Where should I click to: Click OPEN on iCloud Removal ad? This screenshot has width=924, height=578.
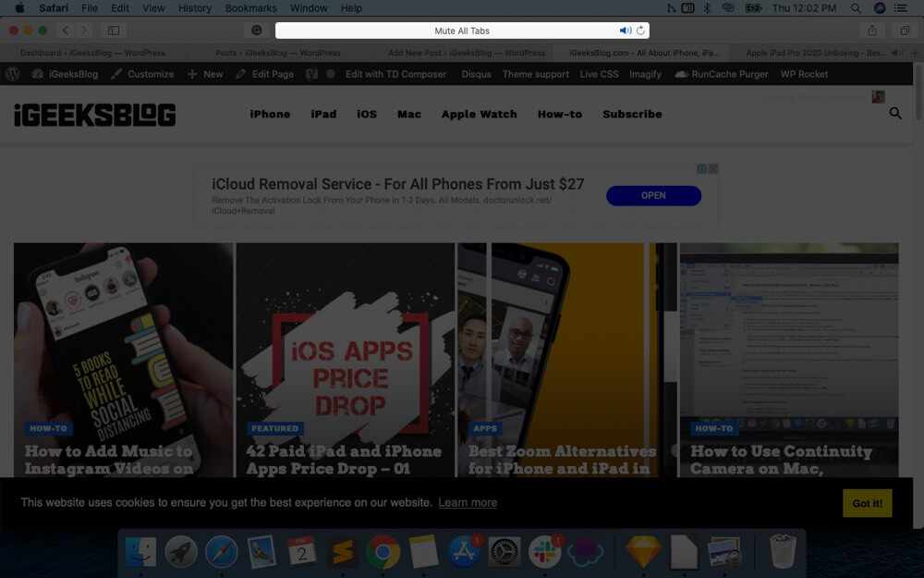[x=653, y=195]
